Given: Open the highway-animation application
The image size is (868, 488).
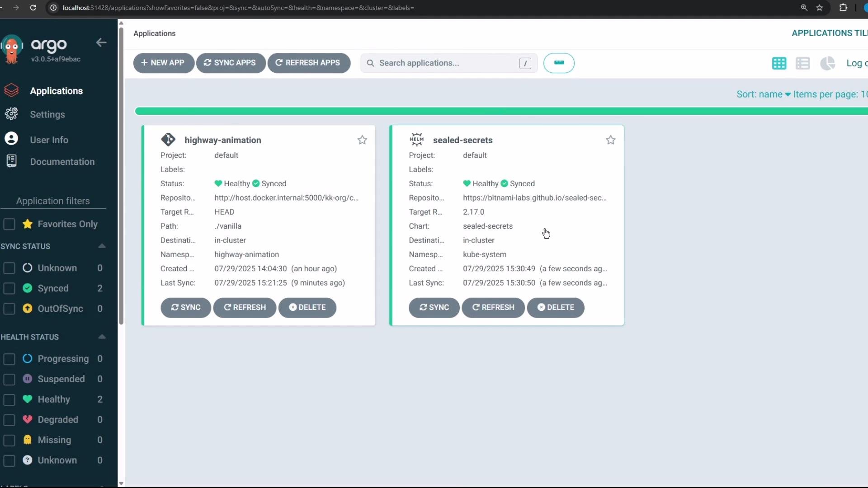Looking at the screenshot, I should (x=223, y=140).
